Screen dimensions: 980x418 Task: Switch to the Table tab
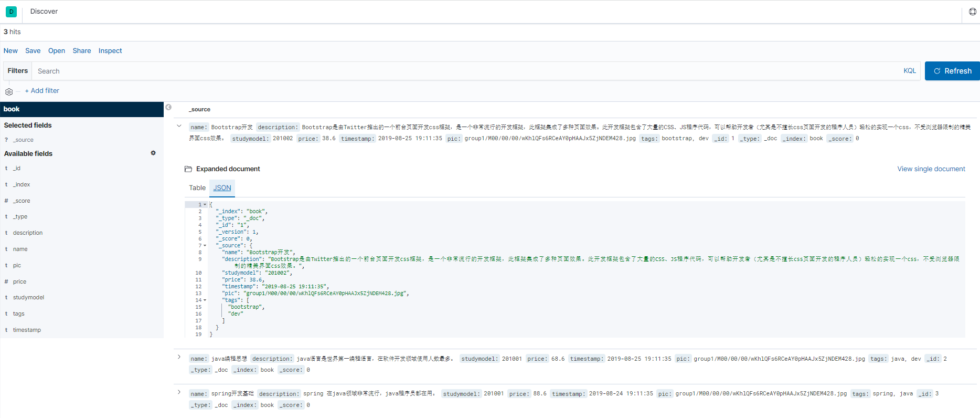[x=197, y=188]
